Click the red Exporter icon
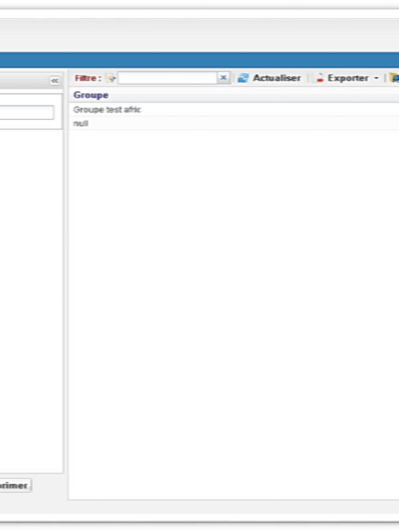 click(x=319, y=78)
